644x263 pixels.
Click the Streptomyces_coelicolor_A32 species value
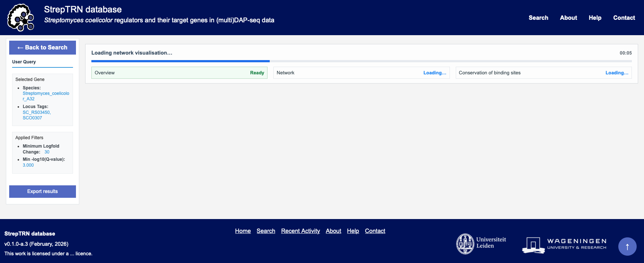[x=46, y=96]
